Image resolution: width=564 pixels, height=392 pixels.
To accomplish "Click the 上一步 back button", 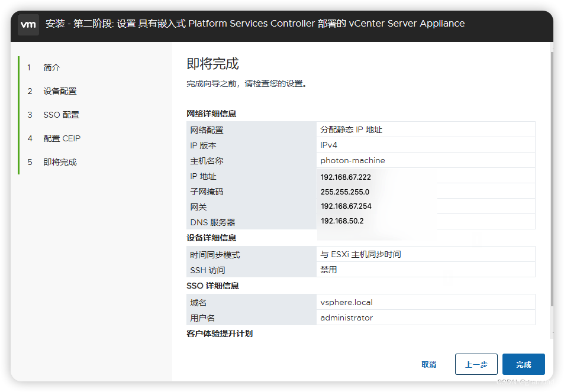I will [476, 364].
